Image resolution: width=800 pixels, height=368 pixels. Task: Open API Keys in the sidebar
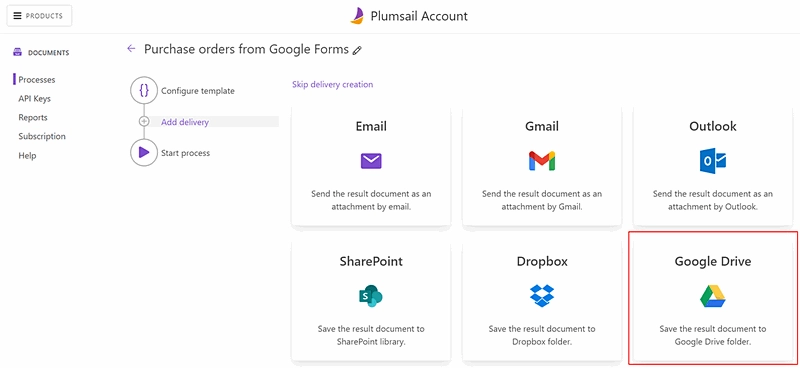pos(35,99)
